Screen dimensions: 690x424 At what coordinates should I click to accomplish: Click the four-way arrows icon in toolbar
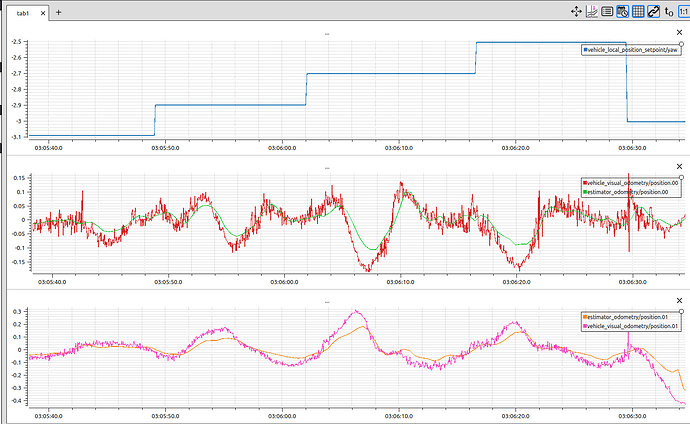coord(577,12)
